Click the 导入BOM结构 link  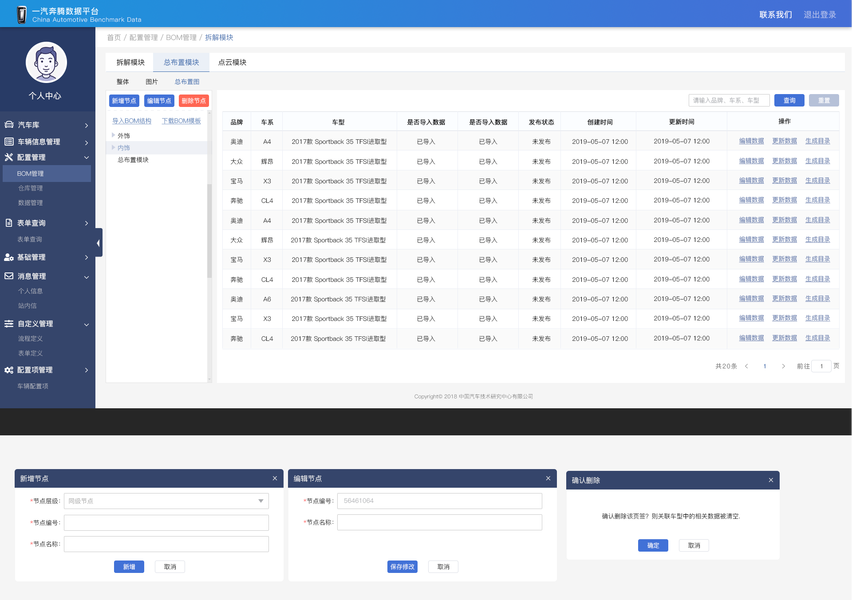131,121
